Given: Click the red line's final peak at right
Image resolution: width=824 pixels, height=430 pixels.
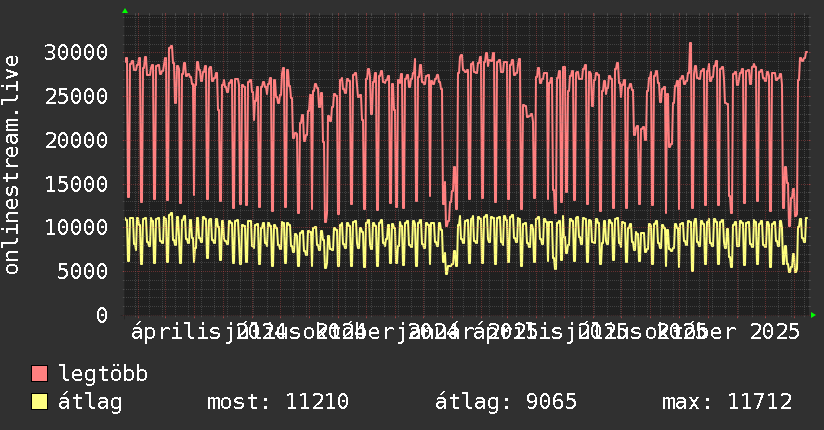Looking at the screenshot, I should [x=806, y=52].
